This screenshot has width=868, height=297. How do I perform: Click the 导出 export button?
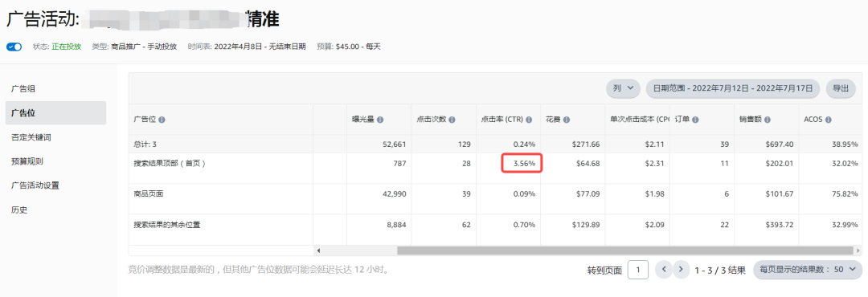pos(841,88)
